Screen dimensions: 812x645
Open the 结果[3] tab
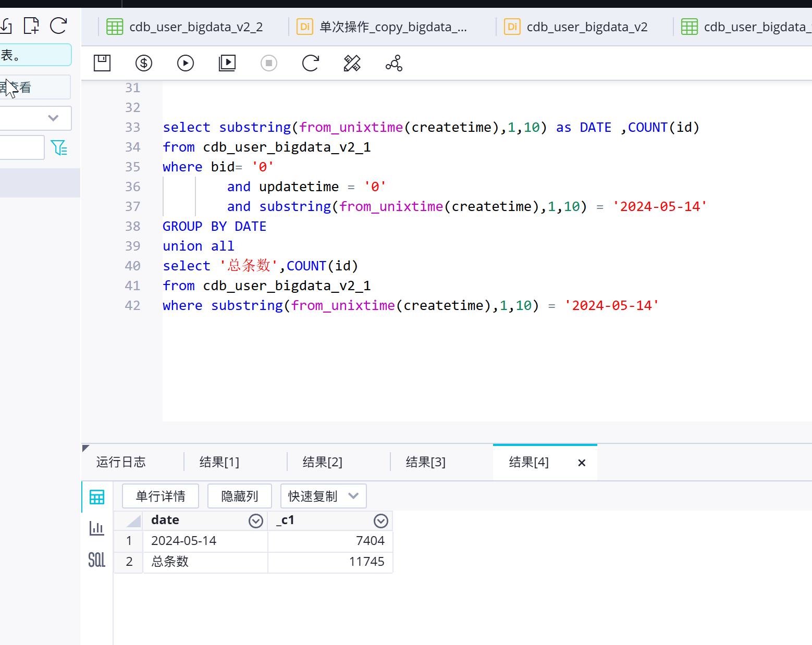click(426, 462)
